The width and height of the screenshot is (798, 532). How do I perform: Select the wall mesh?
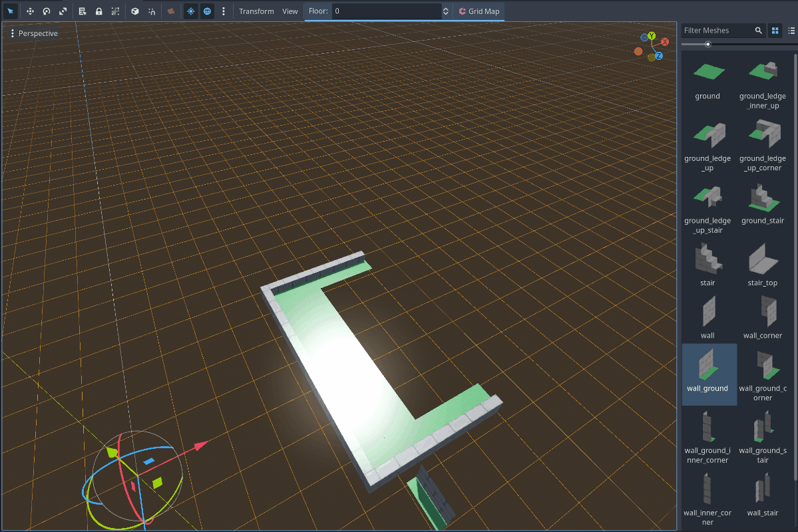[708, 318]
